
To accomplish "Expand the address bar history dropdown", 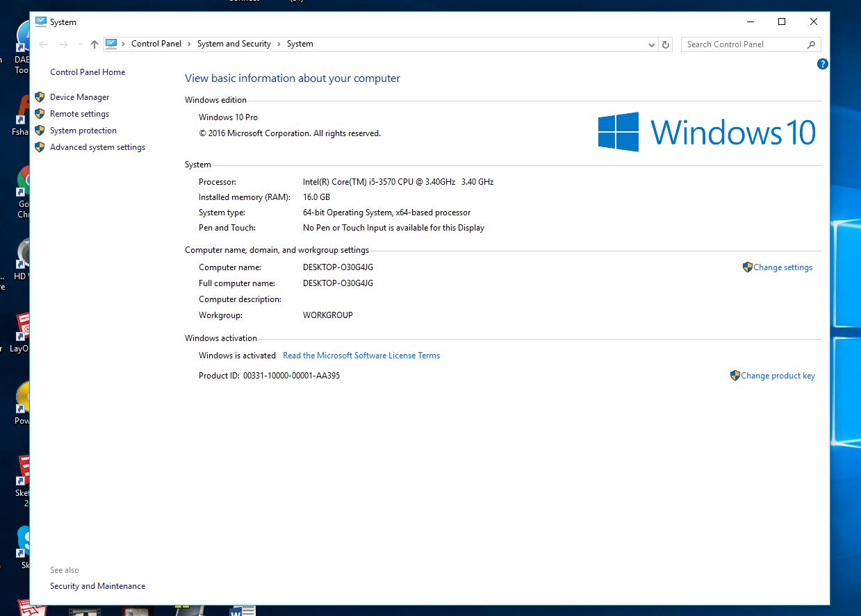I will tap(652, 44).
